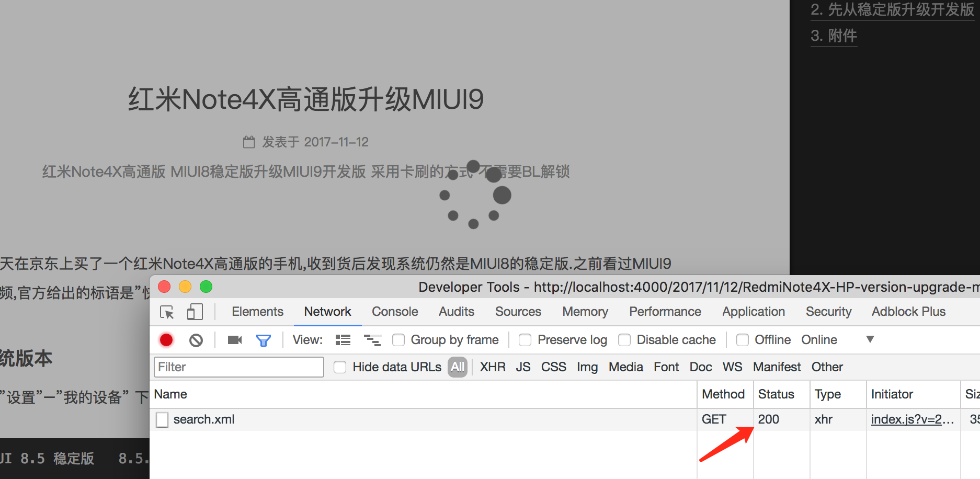This screenshot has width=980, height=479.
Task: Show the waterfall overview view icon
Action: coord(372,340)
